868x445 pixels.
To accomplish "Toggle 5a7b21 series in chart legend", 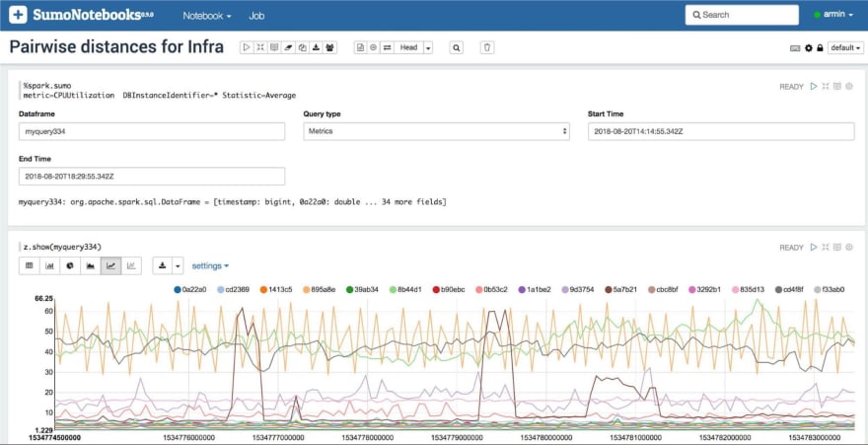I will coord(621,289).
